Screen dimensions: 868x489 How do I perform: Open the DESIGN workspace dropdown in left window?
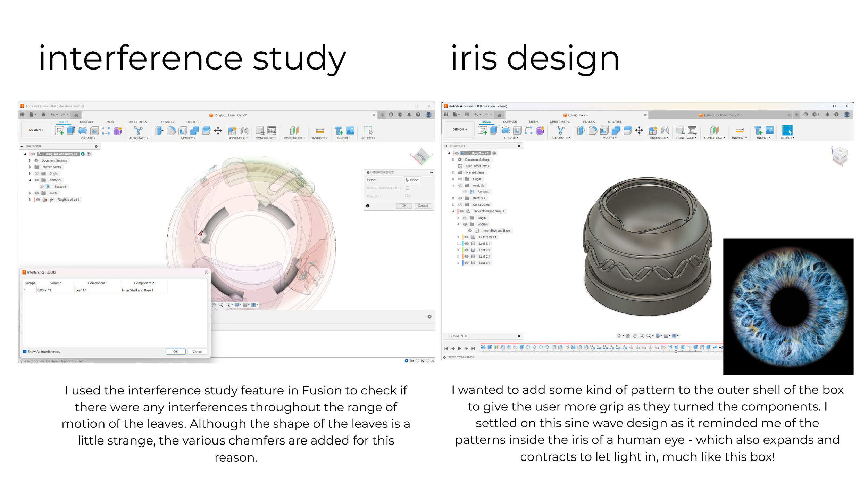[36, 130]
